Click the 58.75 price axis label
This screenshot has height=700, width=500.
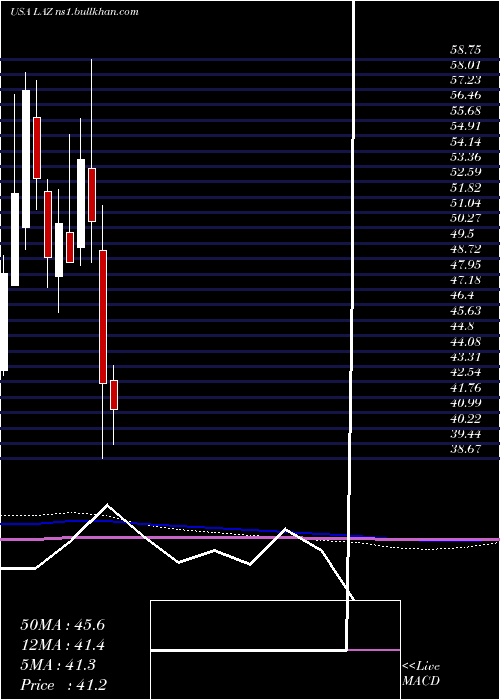tap(465, 50)
